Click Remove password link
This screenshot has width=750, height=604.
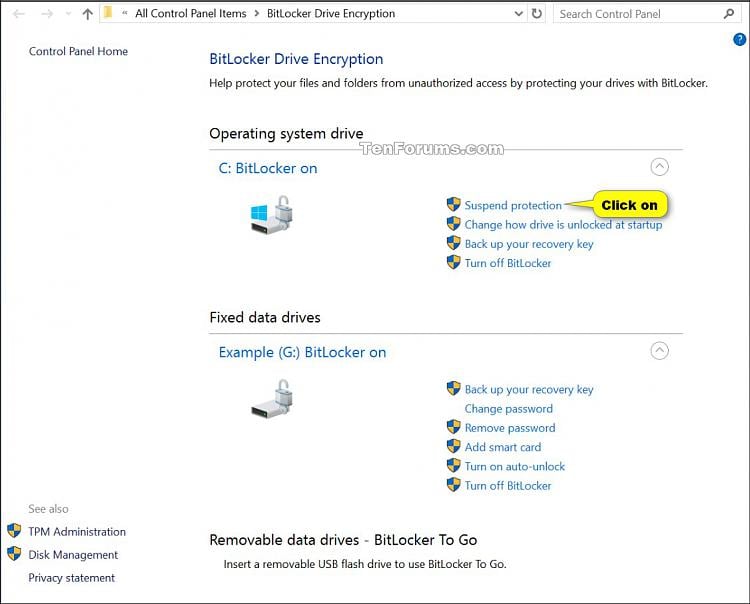[510, 428]
